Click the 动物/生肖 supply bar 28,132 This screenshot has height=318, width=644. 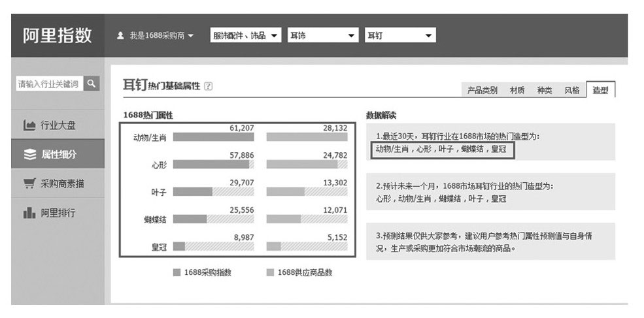(x=307, y=137)
